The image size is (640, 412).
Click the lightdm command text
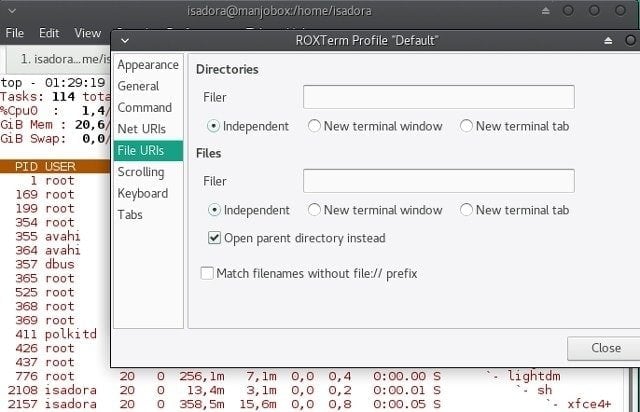click(534, 376)
